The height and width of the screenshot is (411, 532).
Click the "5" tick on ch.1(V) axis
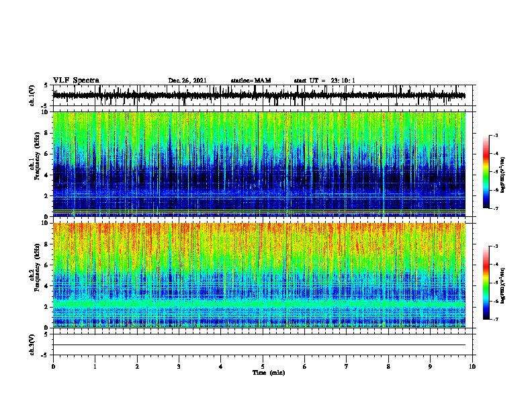coord(46,85)
